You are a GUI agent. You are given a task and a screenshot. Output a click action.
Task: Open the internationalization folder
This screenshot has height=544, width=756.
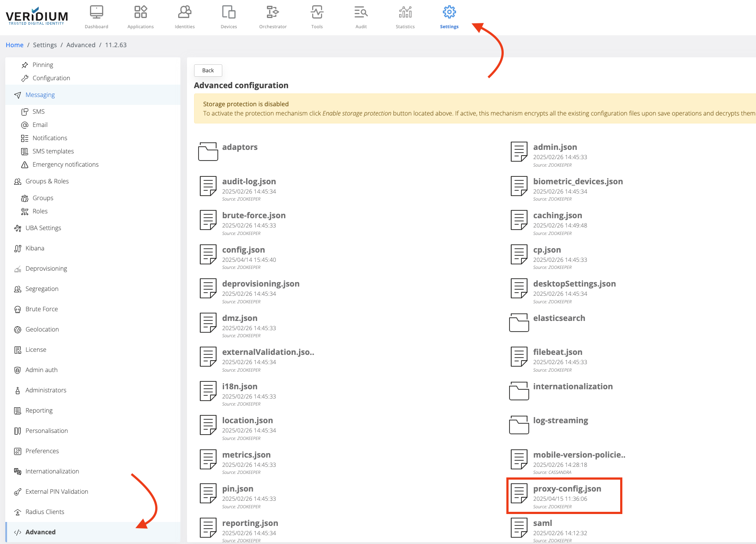coord(573,387)
